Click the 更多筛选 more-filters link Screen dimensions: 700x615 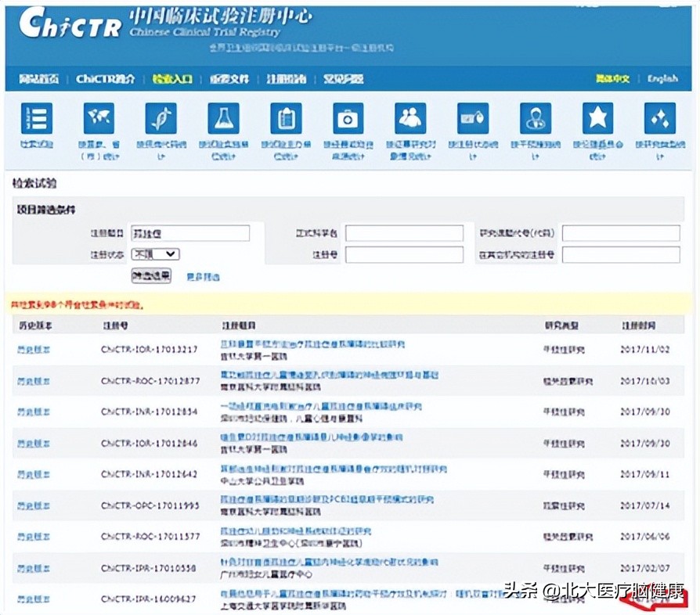pyautogui.click(x=203, y=276)
